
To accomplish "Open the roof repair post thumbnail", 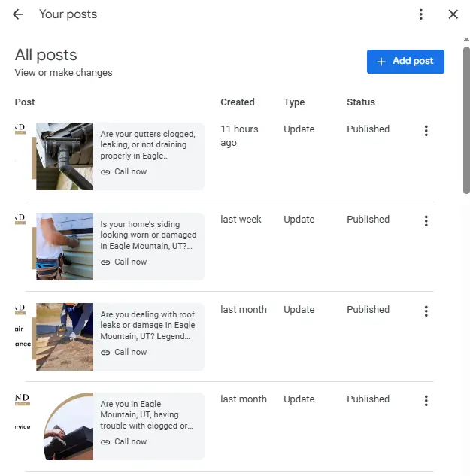I will (x=65, y=337).
